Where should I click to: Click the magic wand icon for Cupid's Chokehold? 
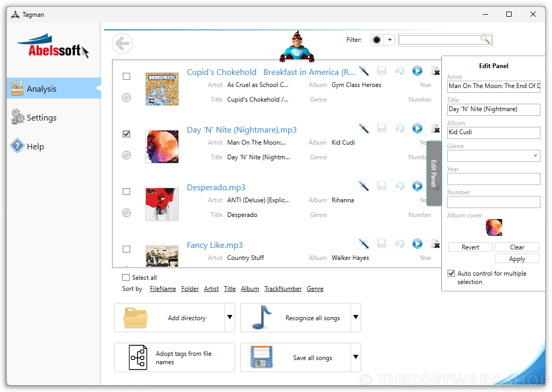click(364, 71)
